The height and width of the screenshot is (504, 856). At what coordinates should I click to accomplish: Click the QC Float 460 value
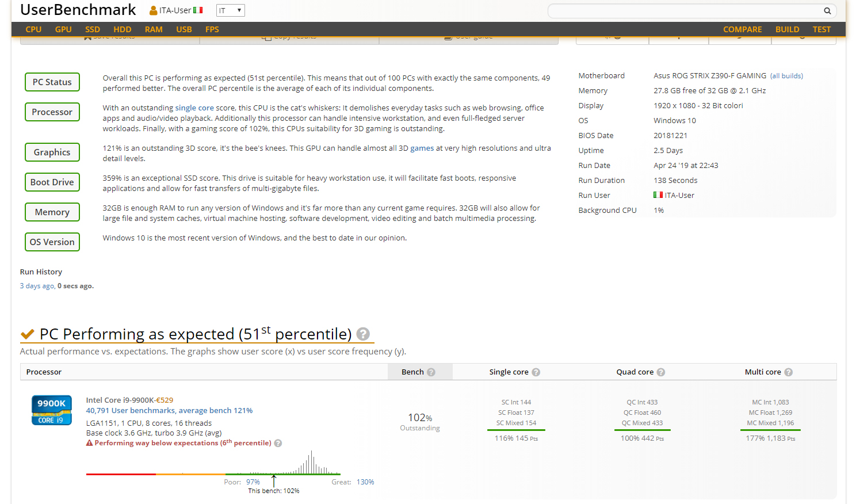click(x=642, y=413)
